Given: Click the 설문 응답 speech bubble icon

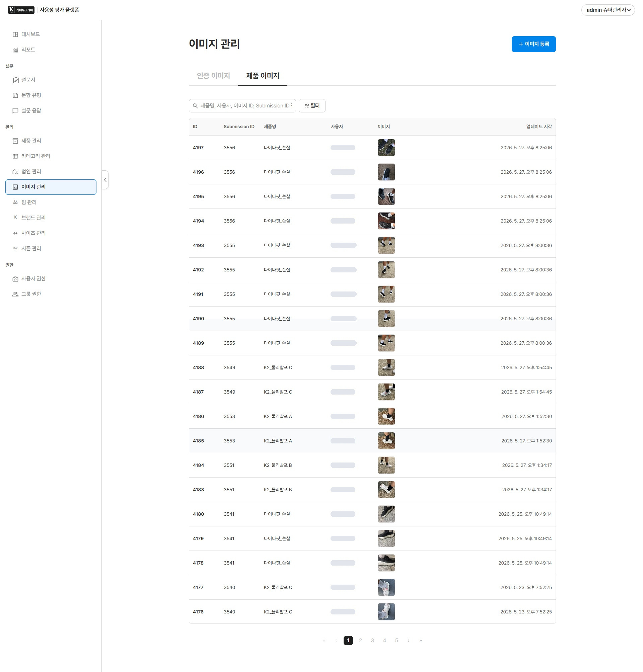Looking at the screenshot, I should click(15, 111).
